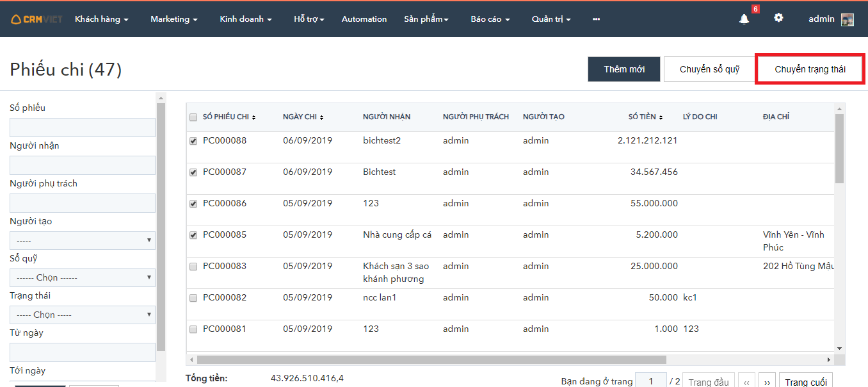Click voucher number PC000082
Viewport: 868px width, 387px height.
click(x=225, y=298)
